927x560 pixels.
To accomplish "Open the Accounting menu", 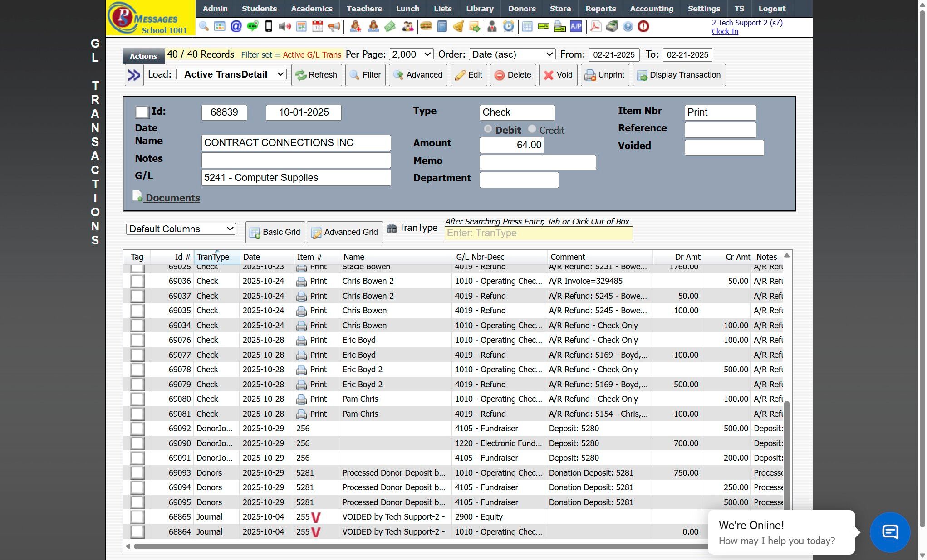I will [x=651, y=9].
